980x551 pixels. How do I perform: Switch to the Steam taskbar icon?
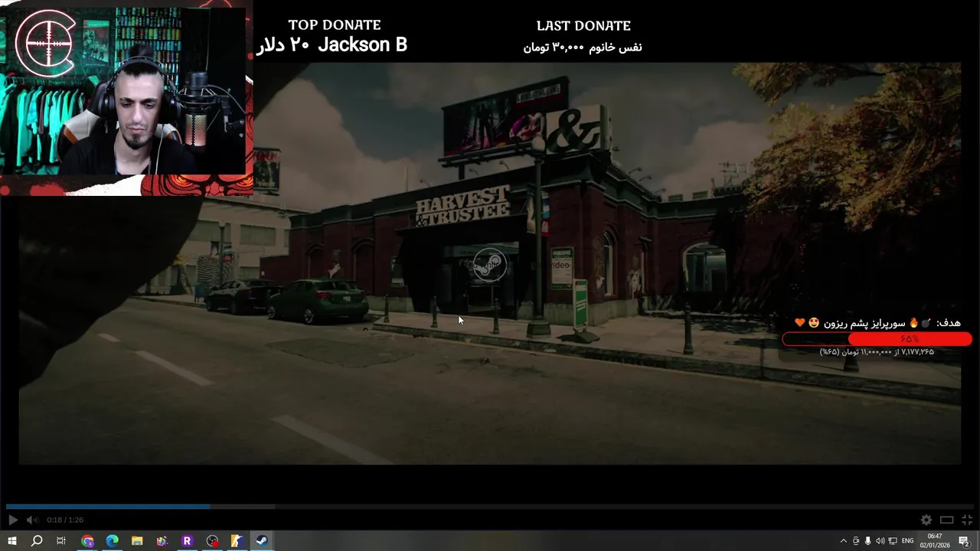point(262,541)
